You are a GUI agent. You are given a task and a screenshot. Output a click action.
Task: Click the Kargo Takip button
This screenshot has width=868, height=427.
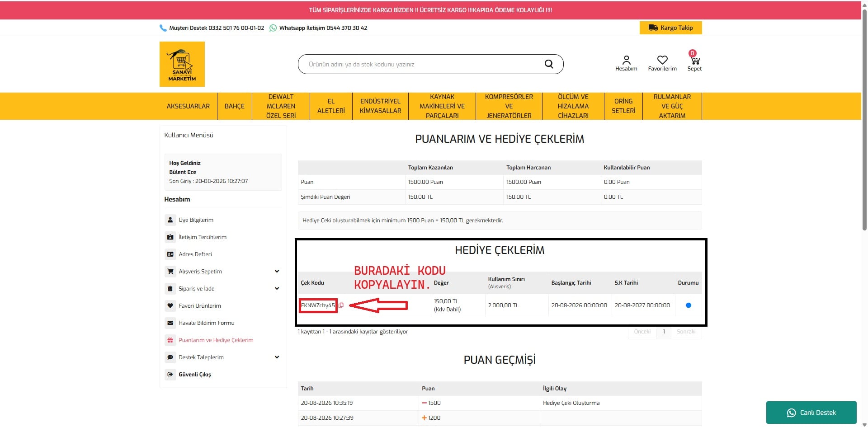[670, 28]
